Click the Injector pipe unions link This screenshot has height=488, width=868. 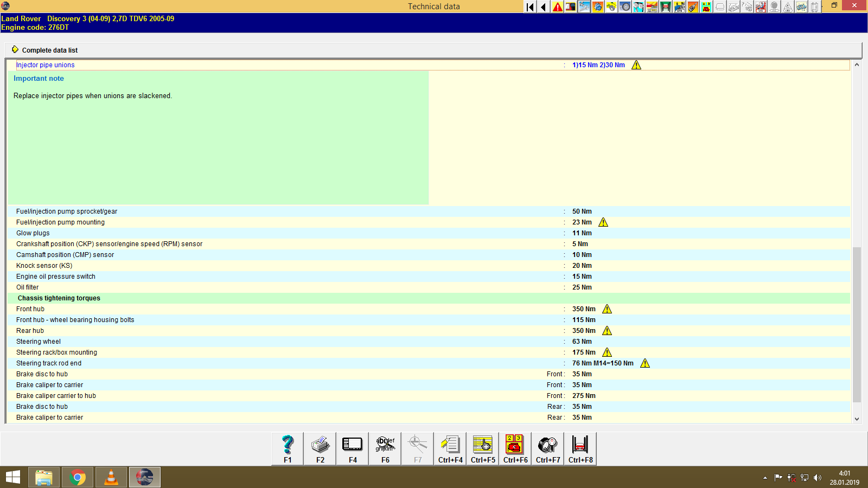click(46, 65)
